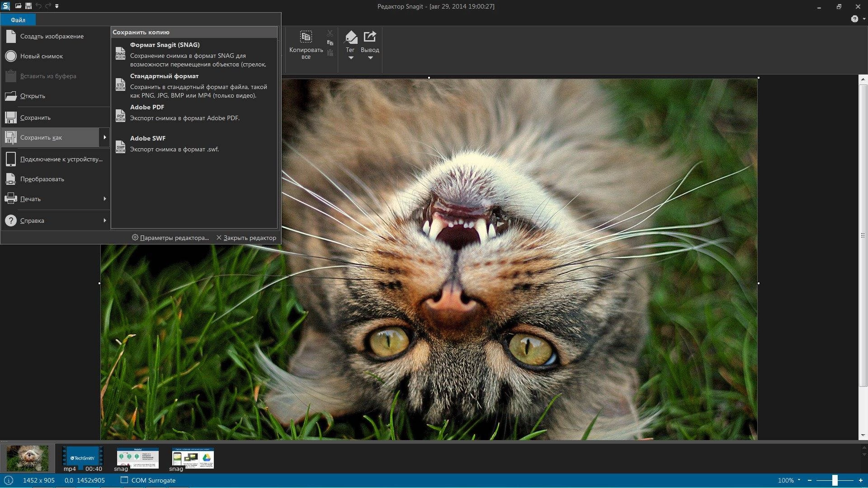Click the quick-access open folder icon
Screen dimensions: 868x488
click(19, 6)
